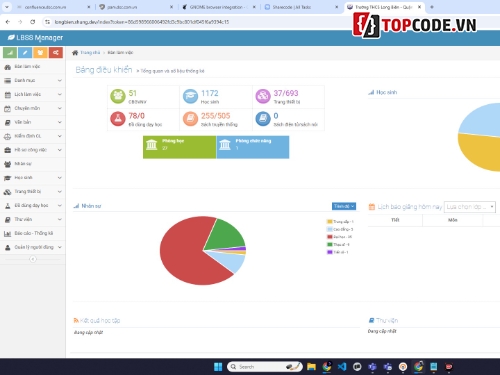This screenshot has width=500, height=375.
Task: Expand the Trang thiết bị sidebar chevron
Action: [60, 192]
